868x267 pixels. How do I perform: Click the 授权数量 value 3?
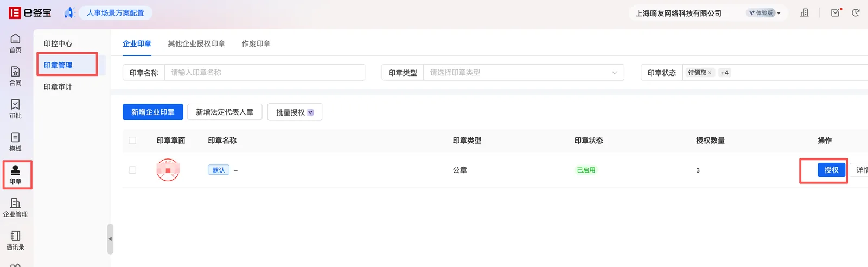pyautogui.click(x=698, y=170)
